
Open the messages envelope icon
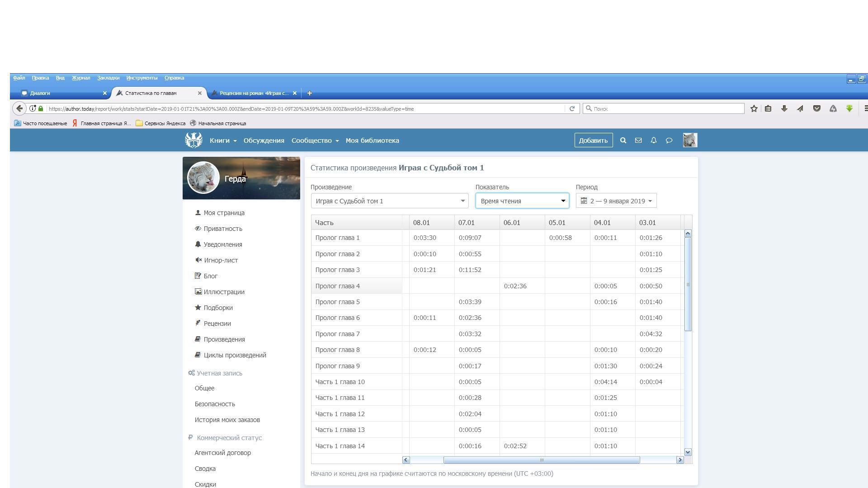[638, 141]
